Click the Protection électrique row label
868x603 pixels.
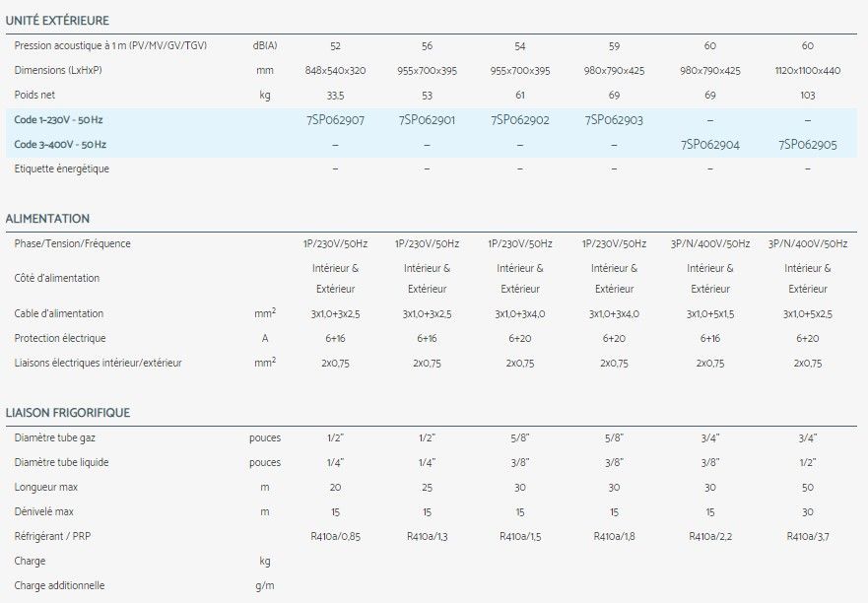(x=62, y=338)
